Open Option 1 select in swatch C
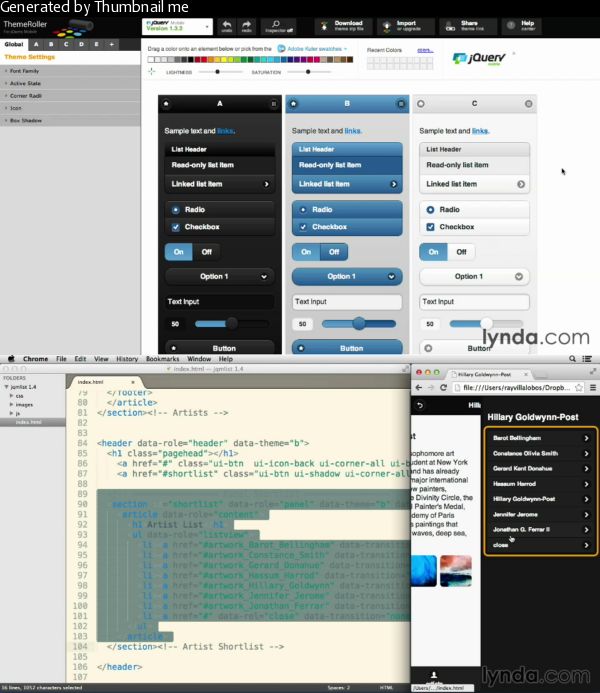 pyautogui.click(x=475, y=277)
